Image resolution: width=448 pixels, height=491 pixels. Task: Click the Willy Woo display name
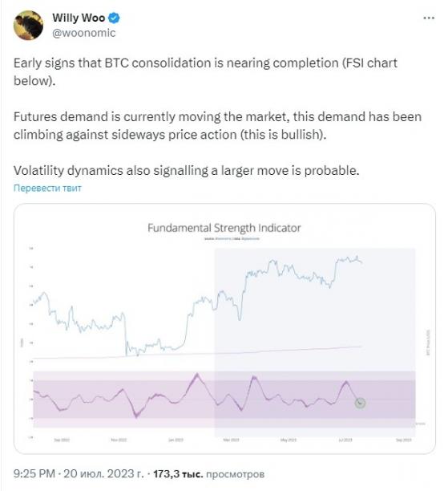click(79, 18)
